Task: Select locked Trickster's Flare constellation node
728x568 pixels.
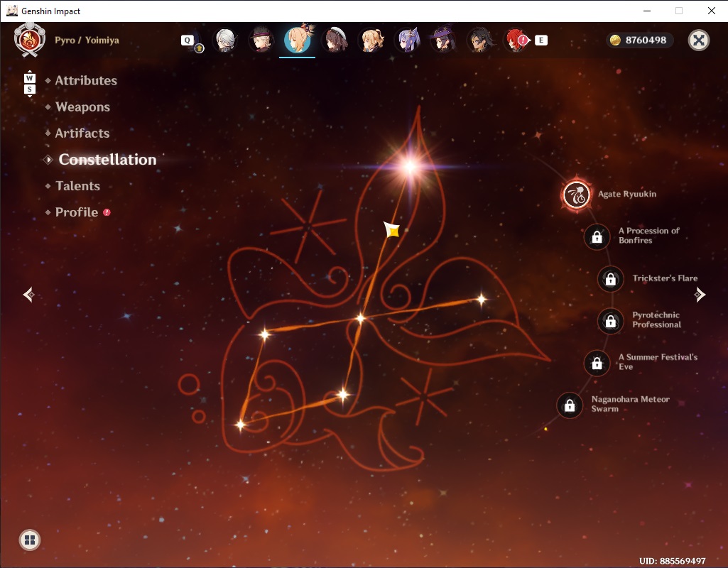Action: tap(611, 279)
